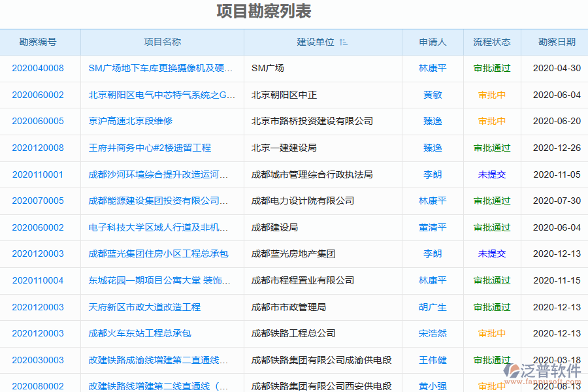Open survey number 2020040008

(37, 68)
